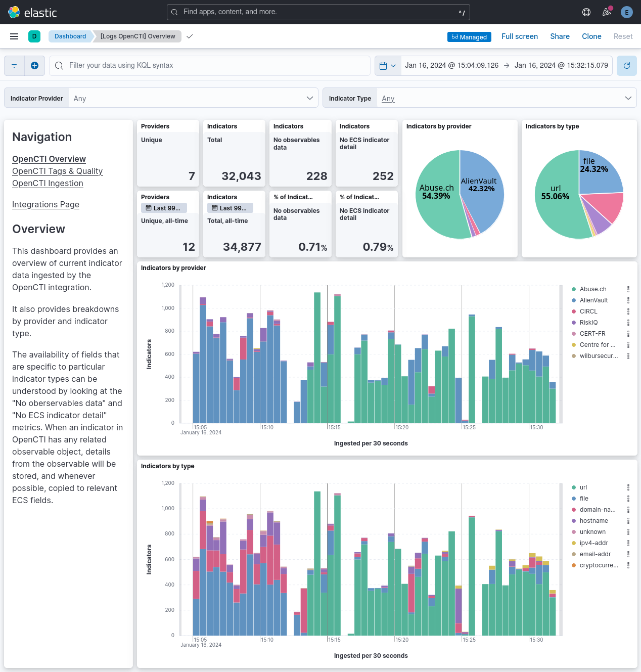Click the refresh dashboard icon
Image resolution: width=641 pixels, height=672 pixels.
626,65
